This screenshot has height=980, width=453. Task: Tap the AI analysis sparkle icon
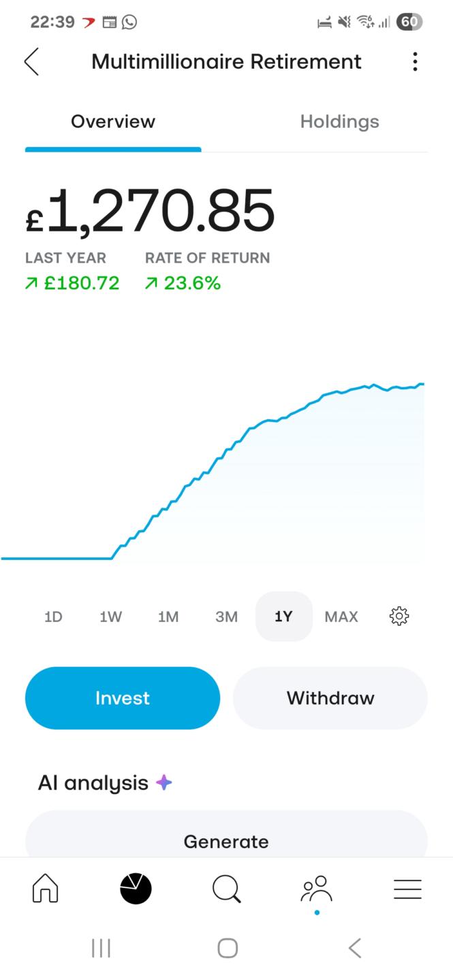point(163,783)
